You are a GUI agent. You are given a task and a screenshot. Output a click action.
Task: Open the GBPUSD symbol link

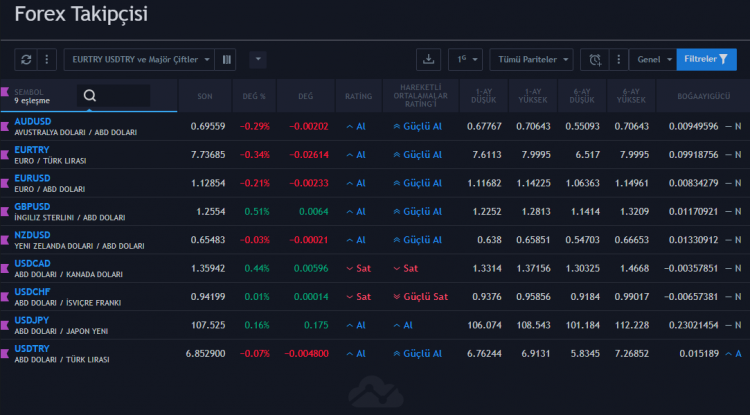32,207
